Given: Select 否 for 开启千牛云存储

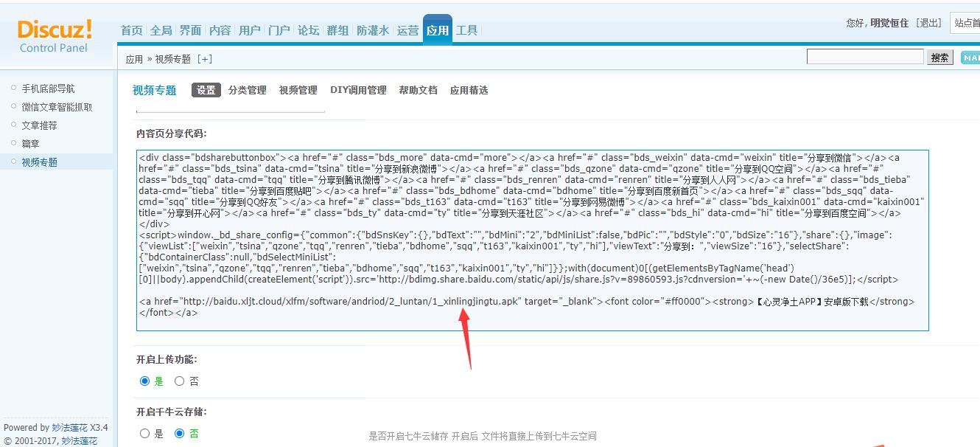Looking at the screenshot, I should (180, 434).
